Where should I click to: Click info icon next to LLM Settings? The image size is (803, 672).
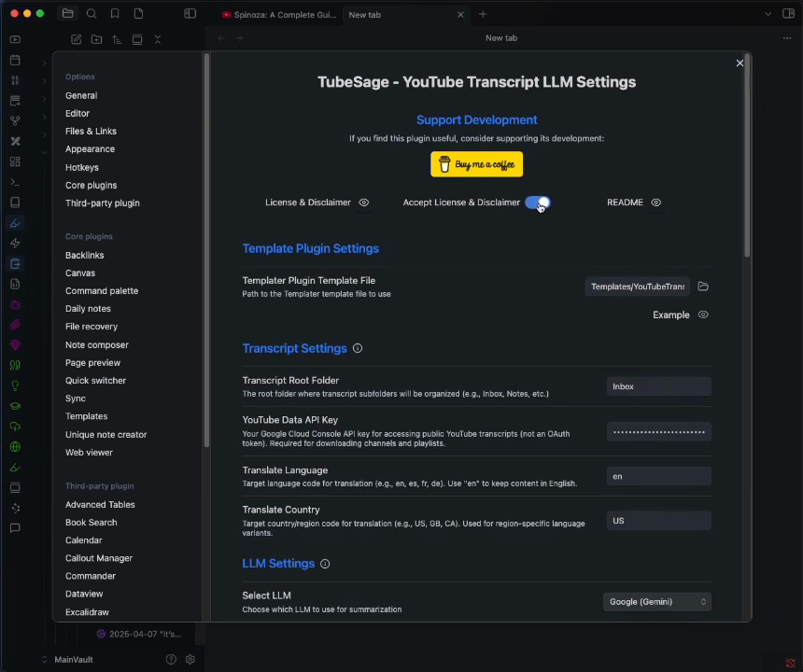pyautogui.click(x=325, y=564)
